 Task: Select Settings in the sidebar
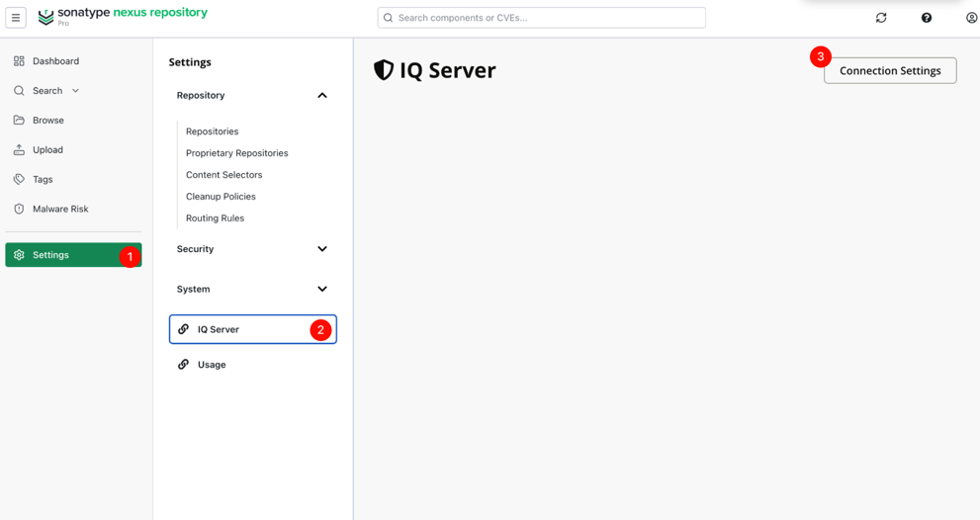pos(74,255)
